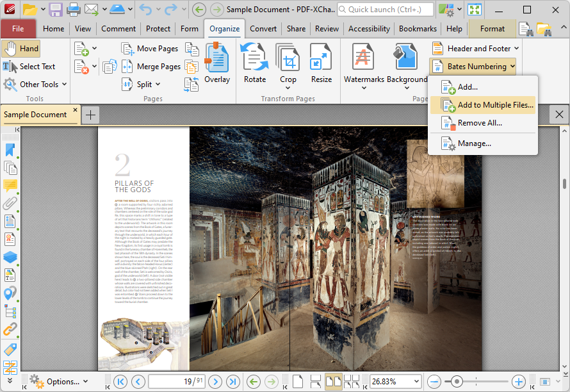Open a new tab with plus button
This screenshot has height=392, width=570.
[90, 115]
